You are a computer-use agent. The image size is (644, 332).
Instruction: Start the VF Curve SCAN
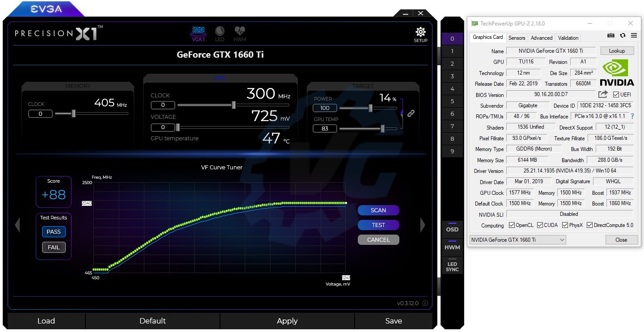coord(378,210)
